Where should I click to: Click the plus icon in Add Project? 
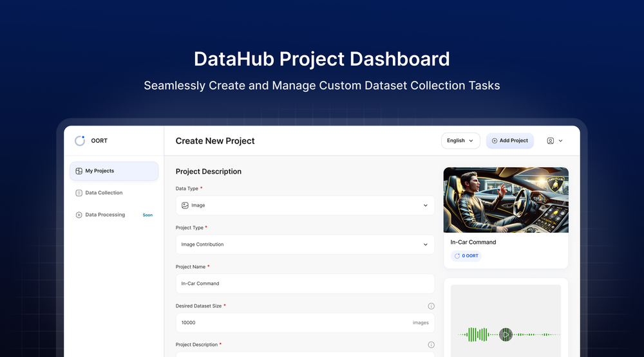tap(495, 141)
